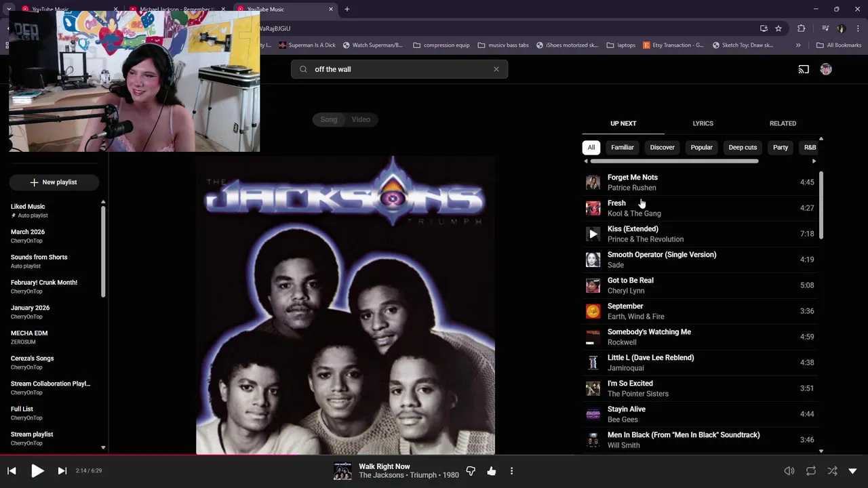Select the R&B filter chip

point(810,147)
